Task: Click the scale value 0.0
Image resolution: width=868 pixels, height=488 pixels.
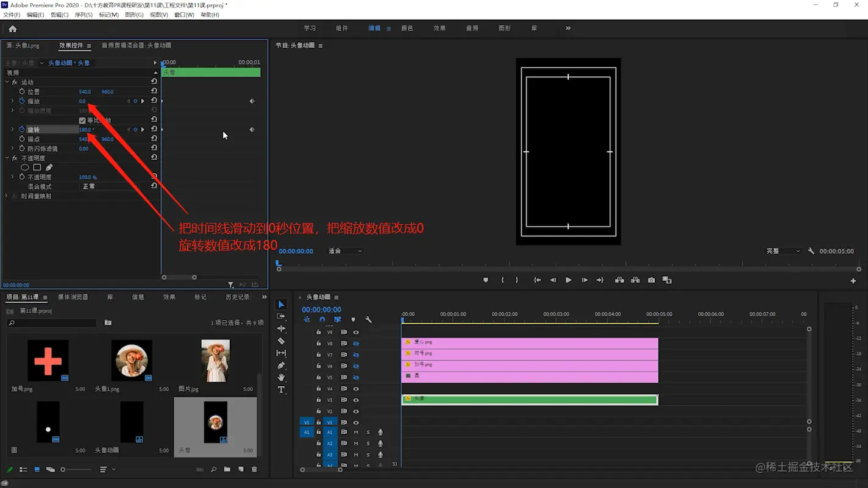Action: [x=82, y=101]
